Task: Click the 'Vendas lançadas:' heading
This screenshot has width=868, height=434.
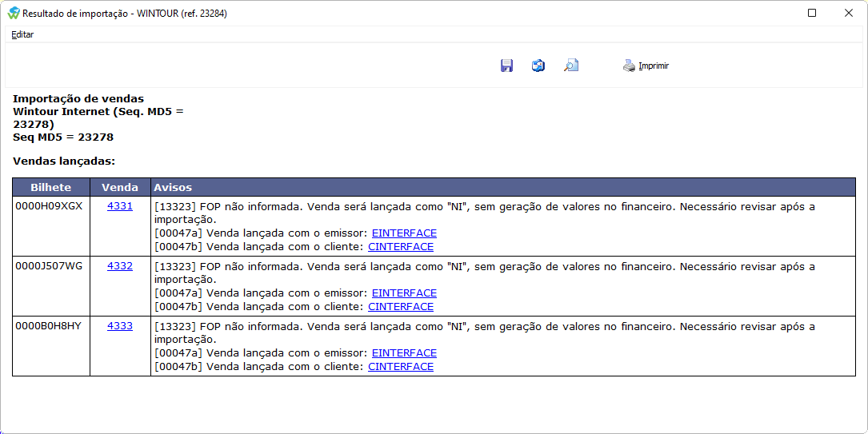Action: [x=64, y=161]
